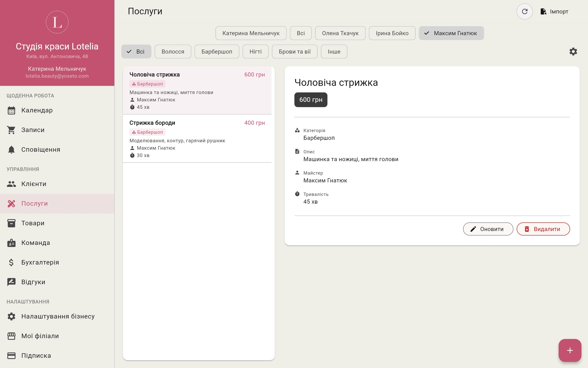Select the Всі masters chip
588x368 pixels.
coord(300,33)
